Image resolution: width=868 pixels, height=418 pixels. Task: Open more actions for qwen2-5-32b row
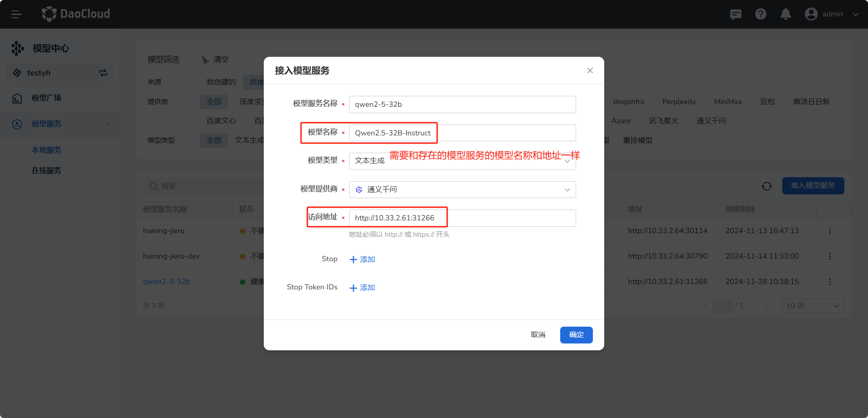point(830,282)
